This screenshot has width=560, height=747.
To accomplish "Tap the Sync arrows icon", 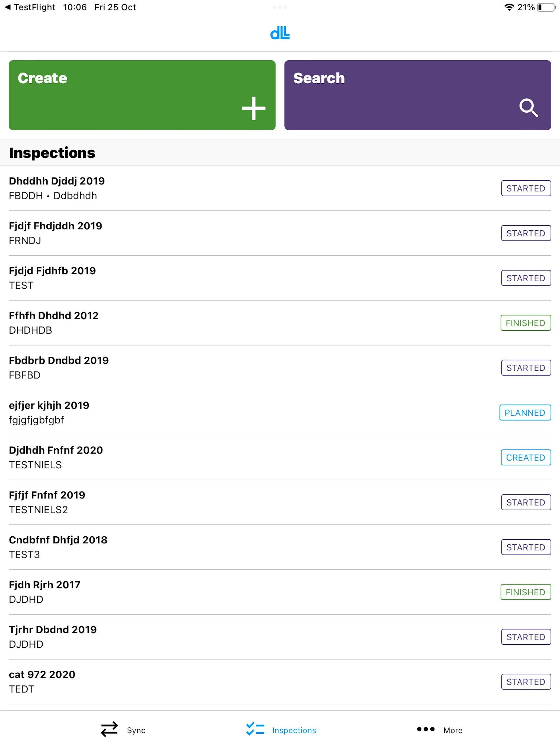I will 109,729.
